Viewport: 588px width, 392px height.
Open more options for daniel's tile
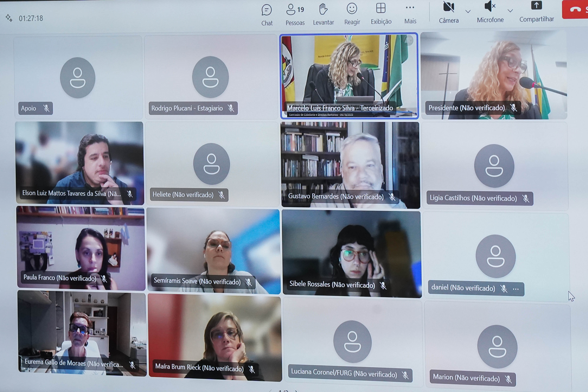tap(516, 289)
